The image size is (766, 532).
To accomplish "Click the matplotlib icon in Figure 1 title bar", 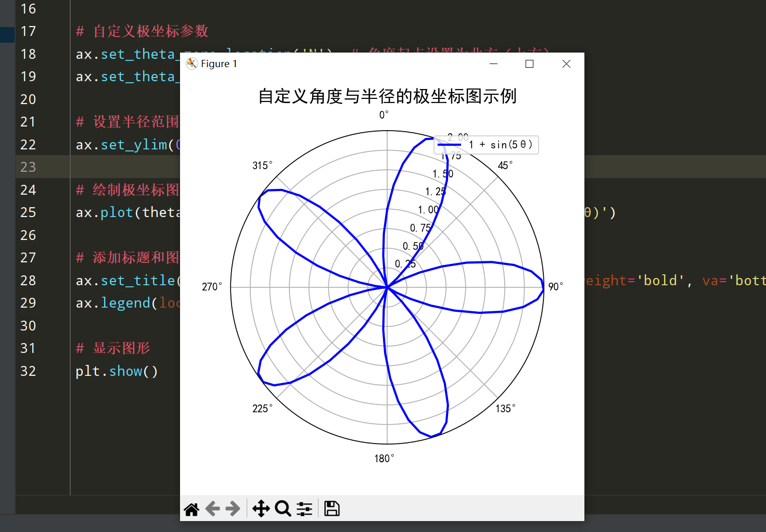I will click(x=192, y=64).
